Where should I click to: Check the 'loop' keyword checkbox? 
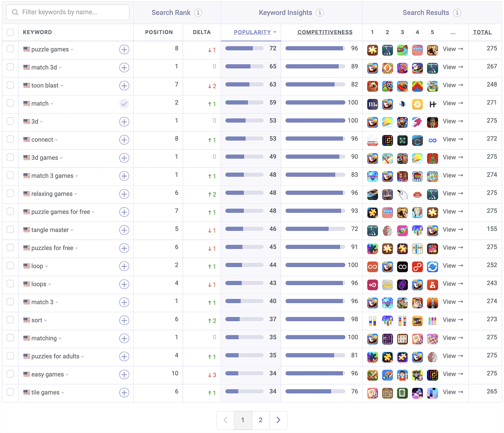point(10,266)
